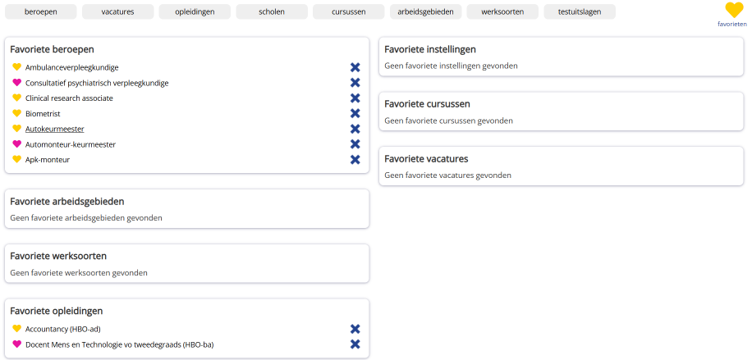This screenshot has width=752, height=360.
Task: Click yellow heart beside Autokeurmeester
Action: 17,128
